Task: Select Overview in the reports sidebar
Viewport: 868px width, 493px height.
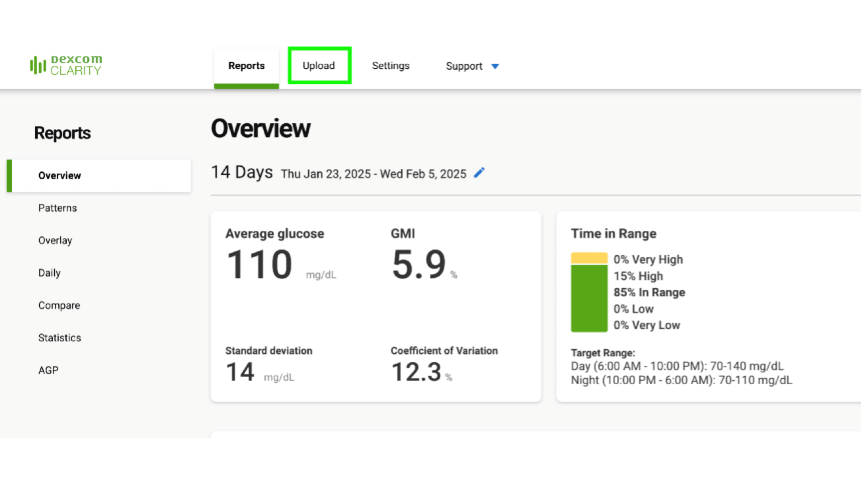Action: (x=60, y=175)
